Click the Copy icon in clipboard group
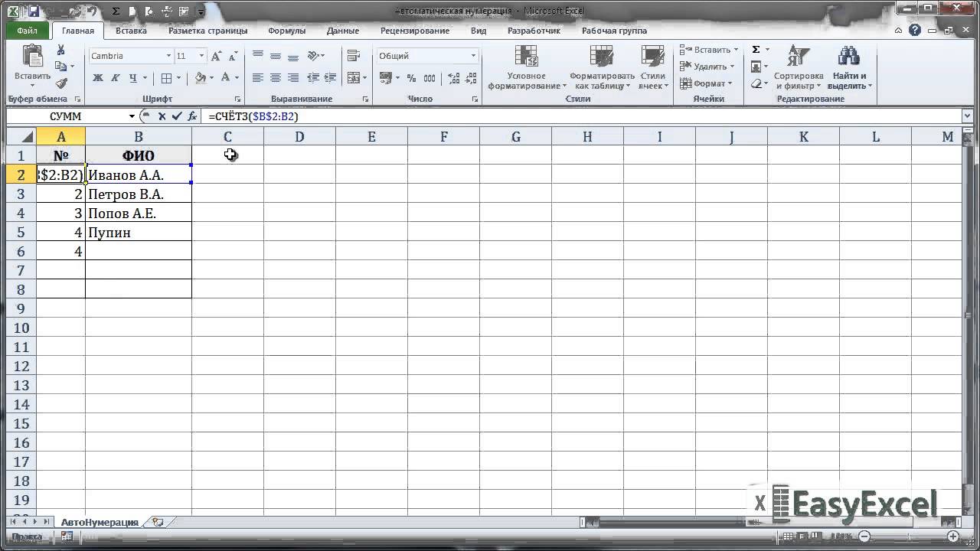This screenshot has height=551, width=980. tap(60, 67)
